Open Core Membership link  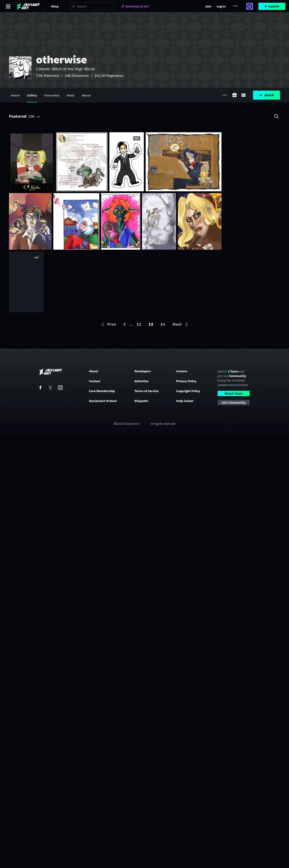[x=102, y=391]
